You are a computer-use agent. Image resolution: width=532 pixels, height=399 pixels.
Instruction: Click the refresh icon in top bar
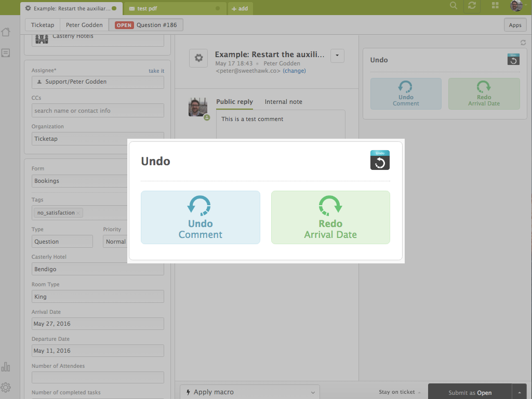tap(472, 6)
